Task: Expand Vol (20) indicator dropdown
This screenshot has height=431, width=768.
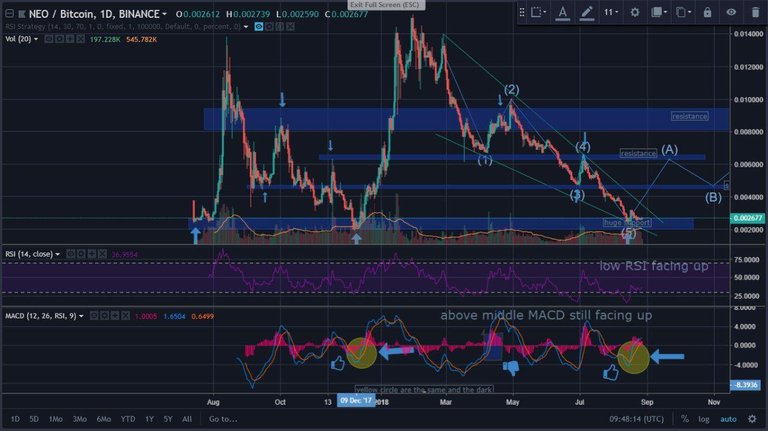Action: click(x=36, y=39)
